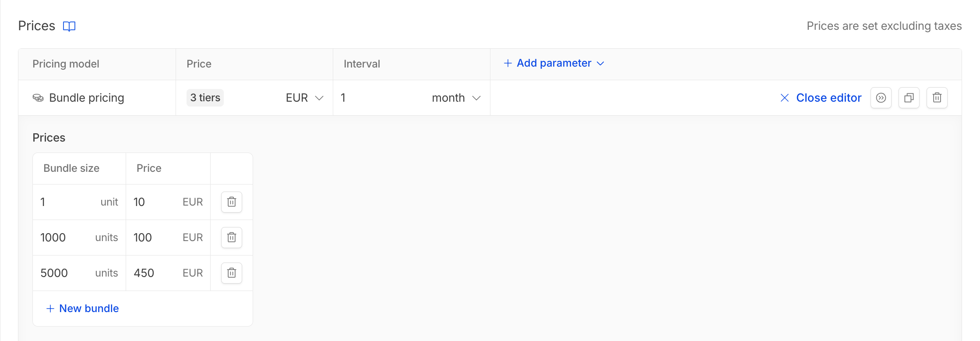This screenshot has width=980, height=341.
Task: Delete the 1 unit bundle tier
Action: pos(232,202)
